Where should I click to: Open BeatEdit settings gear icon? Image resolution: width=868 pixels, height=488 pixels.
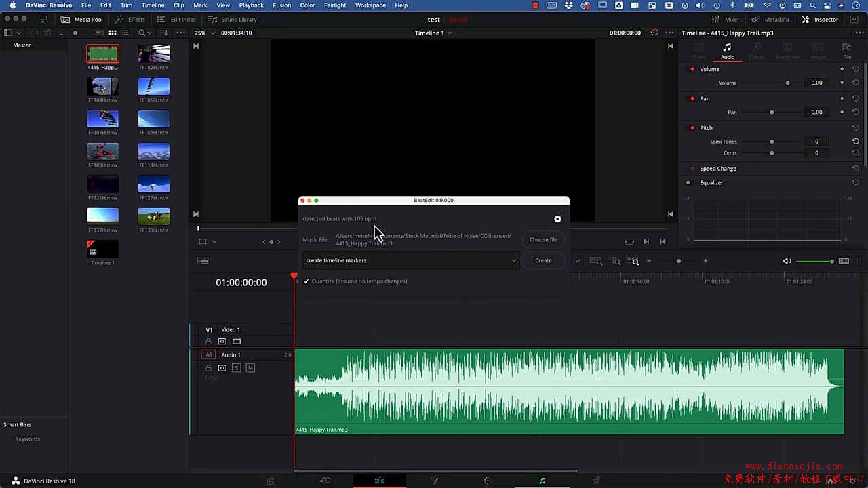pos(557,219)
